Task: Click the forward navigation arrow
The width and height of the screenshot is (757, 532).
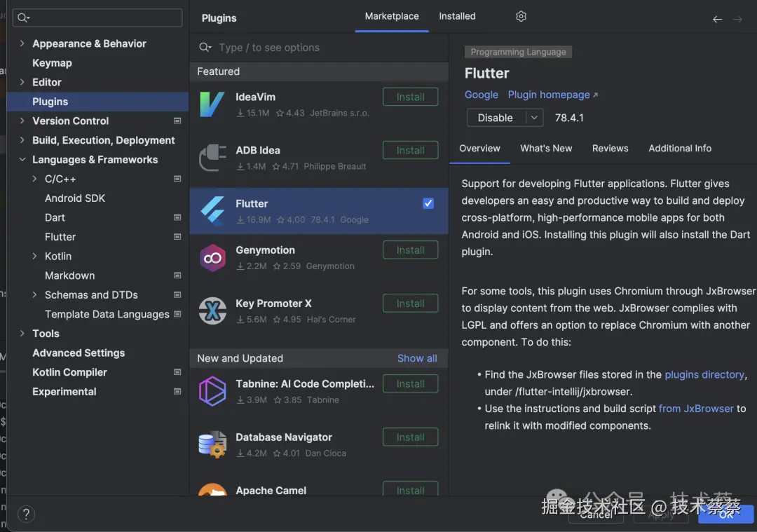Action: [x=737, y=20]
